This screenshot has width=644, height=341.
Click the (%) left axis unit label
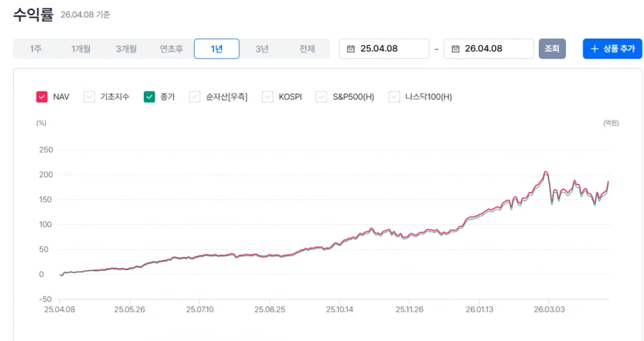point(41,123)
